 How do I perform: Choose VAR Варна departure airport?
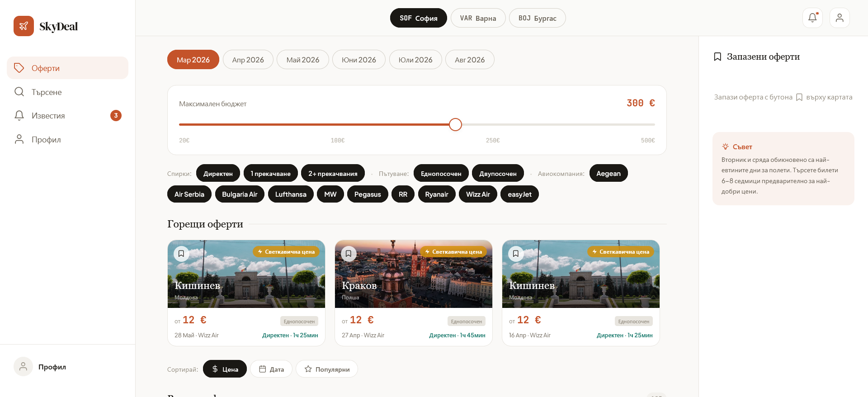point(478,18)
